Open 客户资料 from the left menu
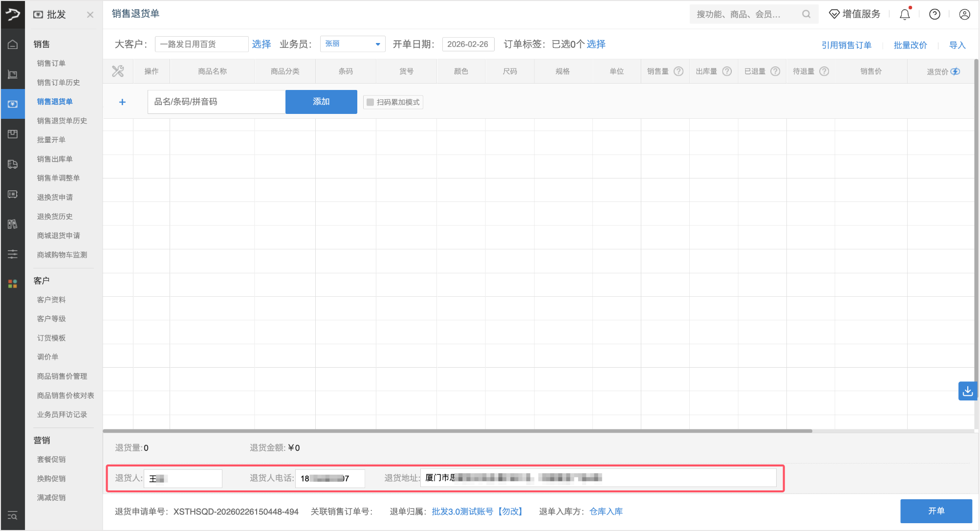 click(51, 299)
